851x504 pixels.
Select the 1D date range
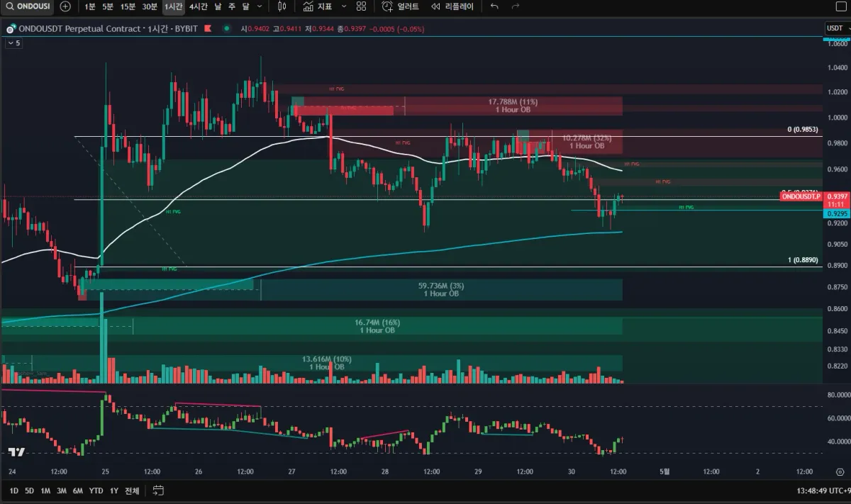tap(13, 491)
